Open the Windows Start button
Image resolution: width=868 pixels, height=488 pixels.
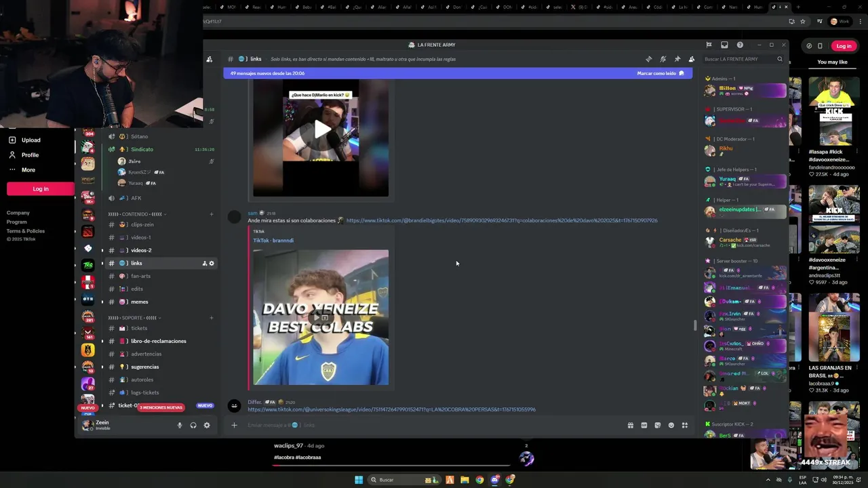[359, 480]
